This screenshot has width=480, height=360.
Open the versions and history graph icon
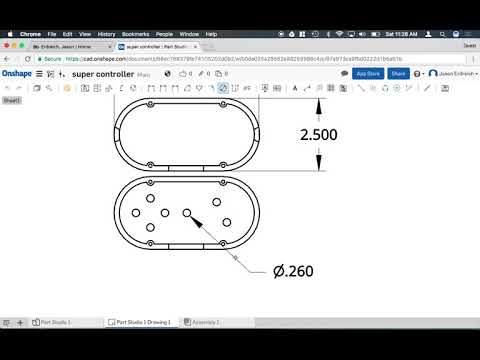point(50,74)
